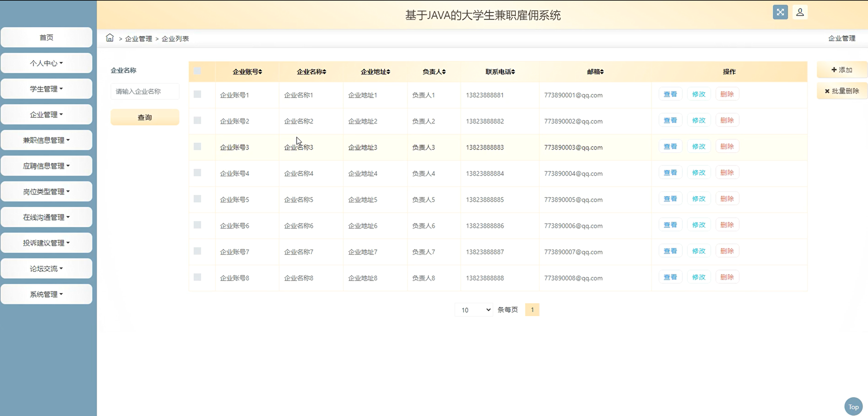Image resolution: width=868 pixels, height=416 pixels.
Task: Click 企业管理 in the breadcrumb
Action: click(138, 39)
